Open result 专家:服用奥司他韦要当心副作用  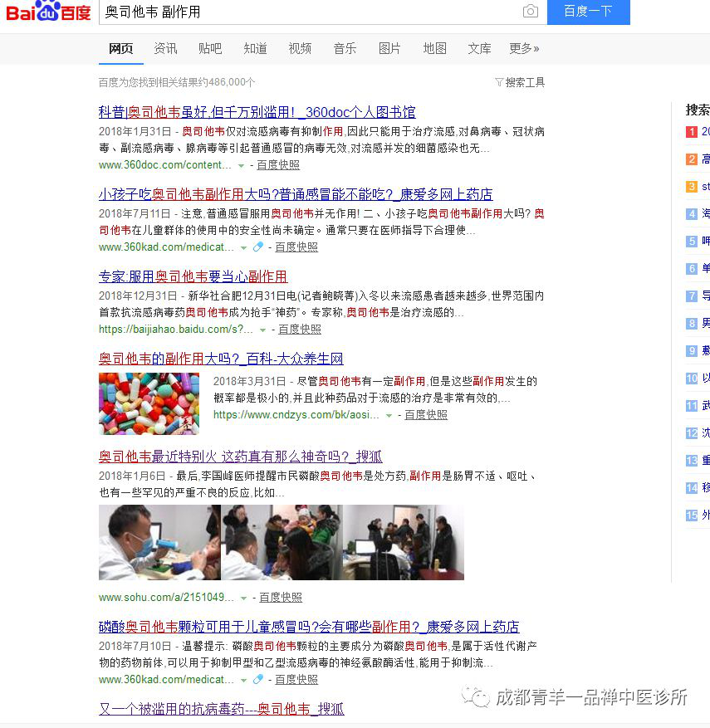click(x=193, y=276)
